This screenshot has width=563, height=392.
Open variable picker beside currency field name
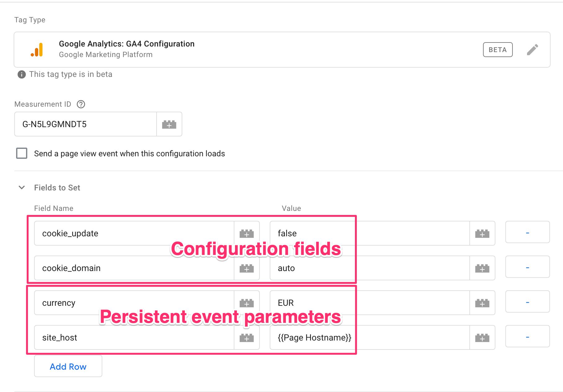(x=247, y=303)
